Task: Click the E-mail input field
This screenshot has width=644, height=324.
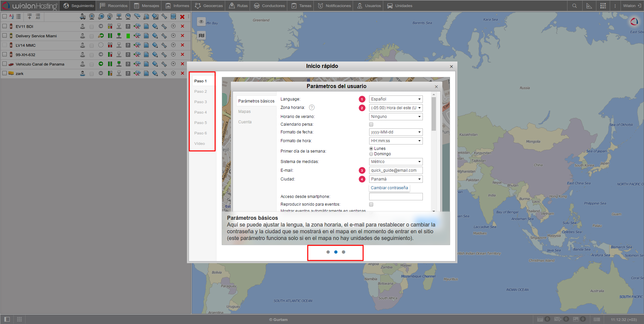Action: 396,170
